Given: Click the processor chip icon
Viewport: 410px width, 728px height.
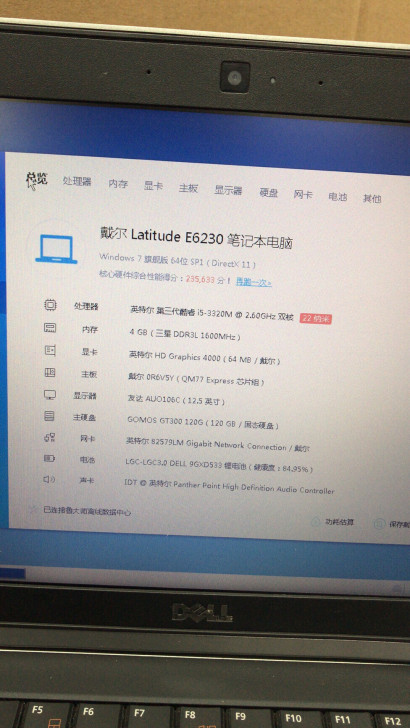Looking at the screenshot, I should tap(50, 305).
